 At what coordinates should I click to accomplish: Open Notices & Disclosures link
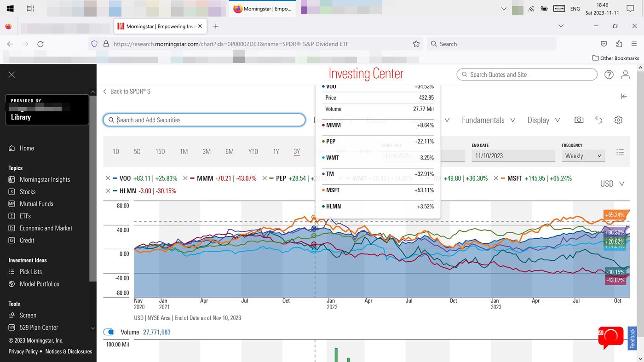click(x=69, y=351)
